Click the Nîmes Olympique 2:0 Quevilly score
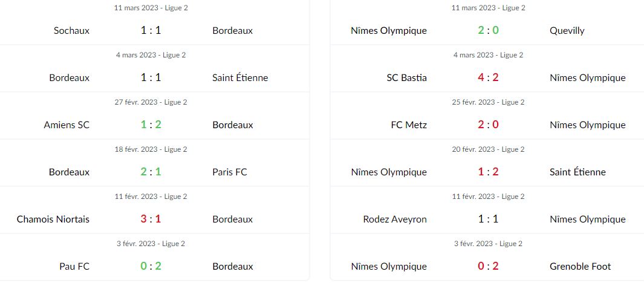The width and height of the screenshot is (644, 283). [x=488, y=30]
